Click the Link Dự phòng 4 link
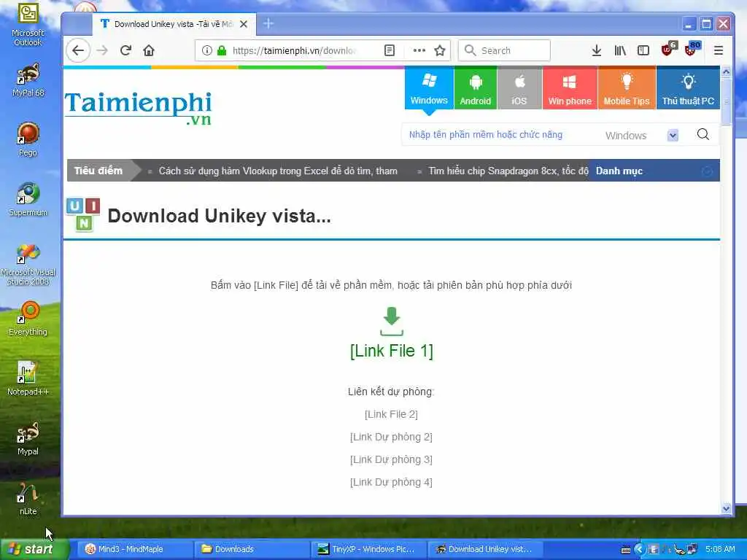Screen dimensions: 747x560 point(391,482)
